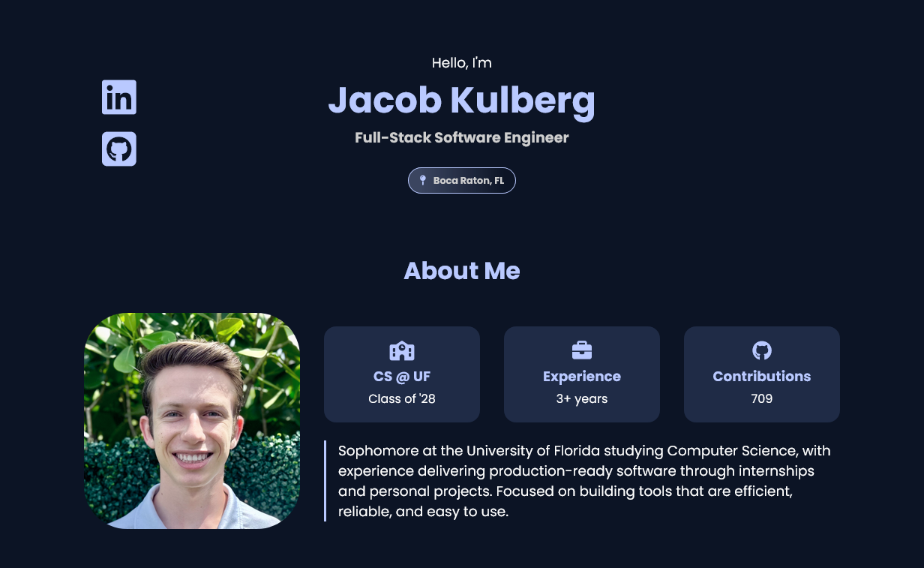
Task: Open the Experience card showing 3+ years
Action: [582, 374]
